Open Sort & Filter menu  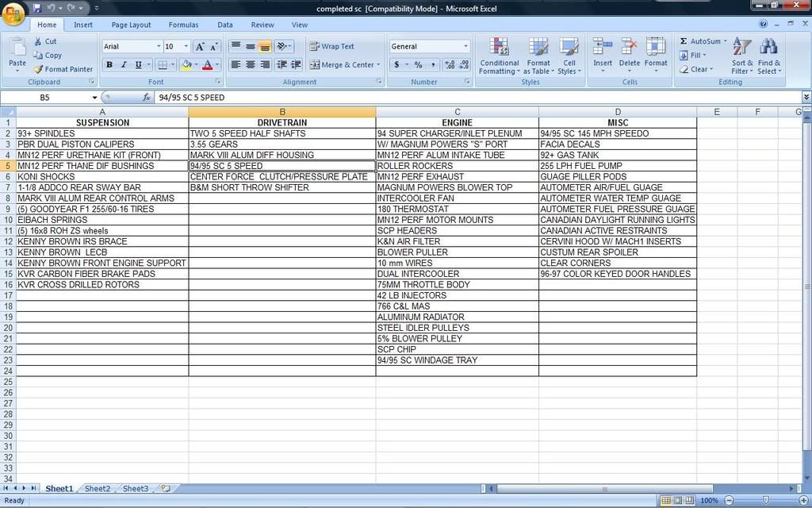[742, 56]
